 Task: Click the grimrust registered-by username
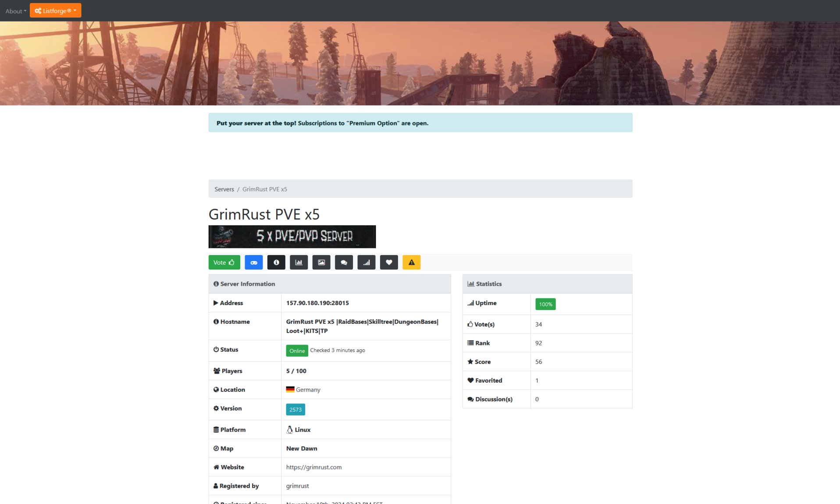[297, 486]
